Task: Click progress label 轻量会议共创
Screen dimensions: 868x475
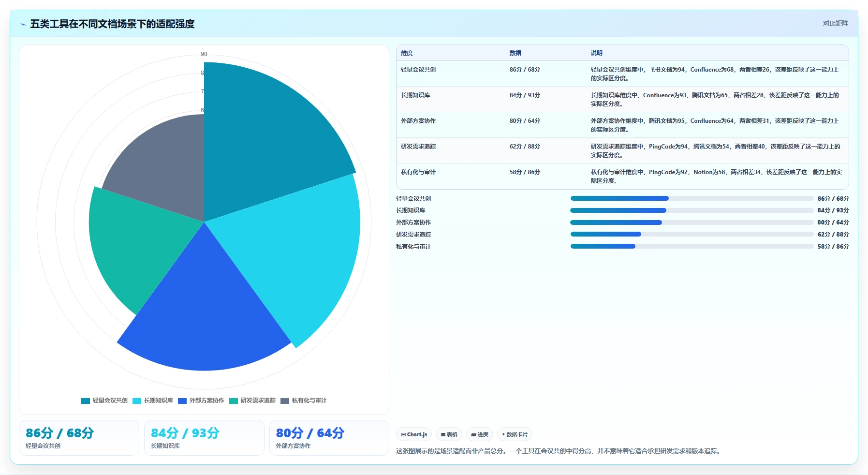Action: pyautogui.click(x=413, y=199)
